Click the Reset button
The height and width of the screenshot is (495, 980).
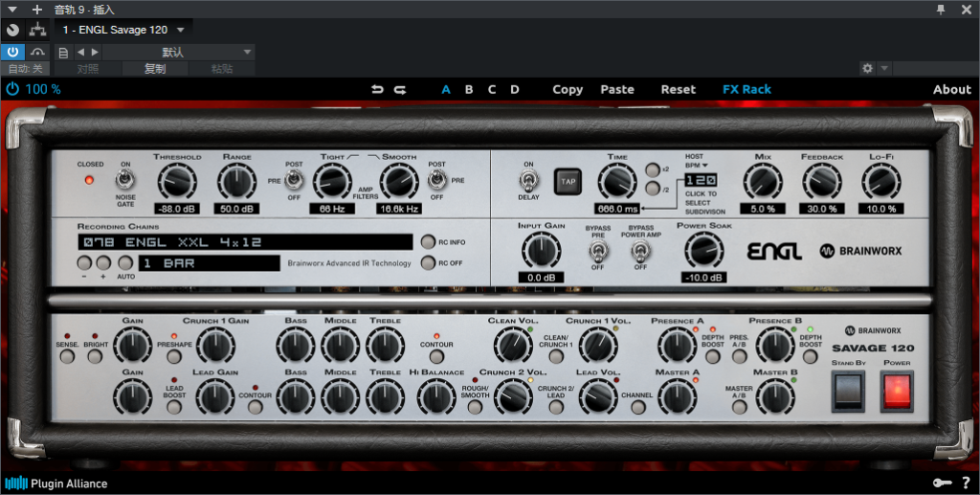pyautogui.click(x=679, y=89)
